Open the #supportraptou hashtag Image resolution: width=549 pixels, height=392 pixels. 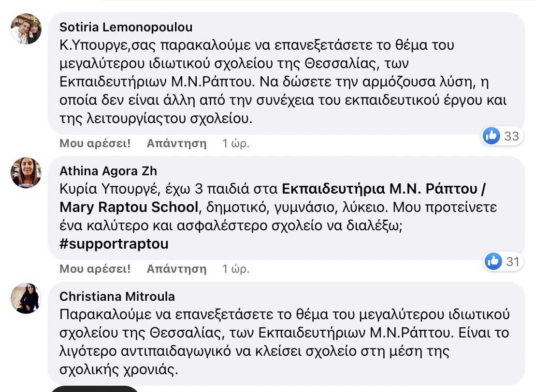[114, 244]
